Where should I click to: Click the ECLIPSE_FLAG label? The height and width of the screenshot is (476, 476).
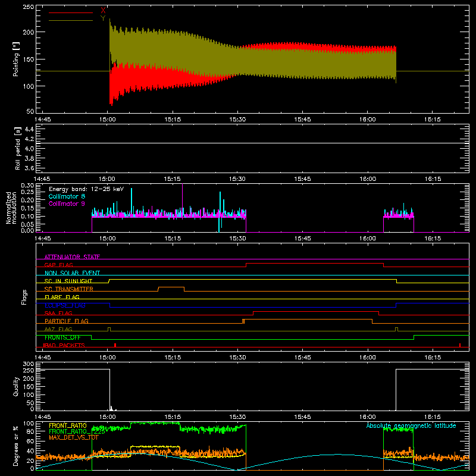coord(65,305)
